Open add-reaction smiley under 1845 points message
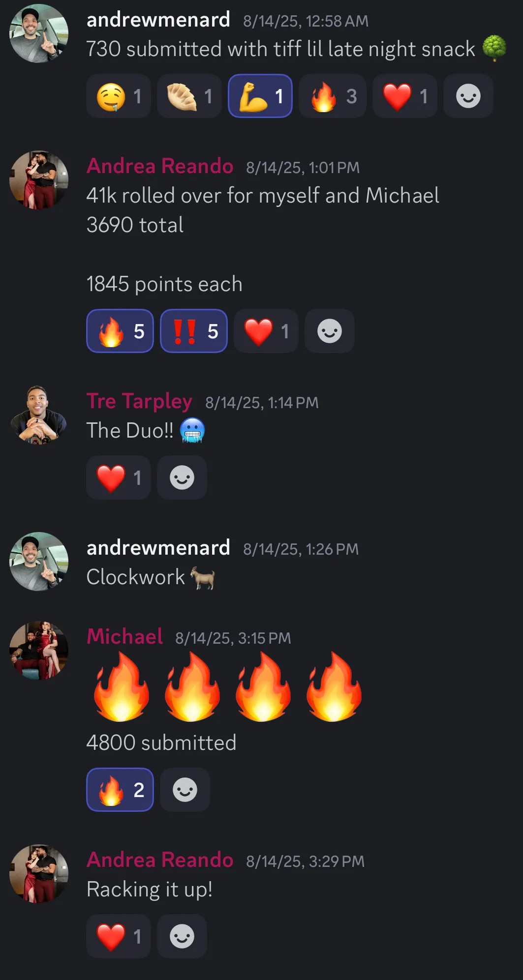This screenshot has height=980, width=523. pyautogui.click(x=330, y=331)
